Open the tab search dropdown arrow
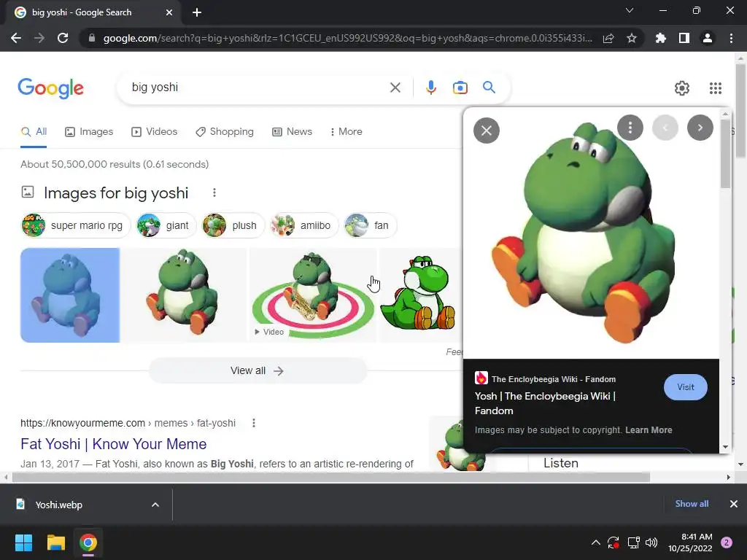The width and height of the screenshot is (747, 560). tap(630, 10)
